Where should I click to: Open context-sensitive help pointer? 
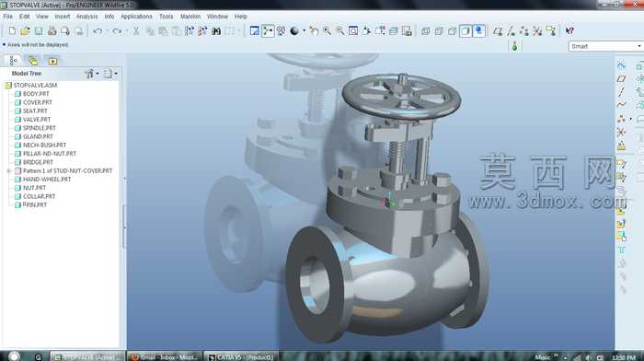(569, 30)
